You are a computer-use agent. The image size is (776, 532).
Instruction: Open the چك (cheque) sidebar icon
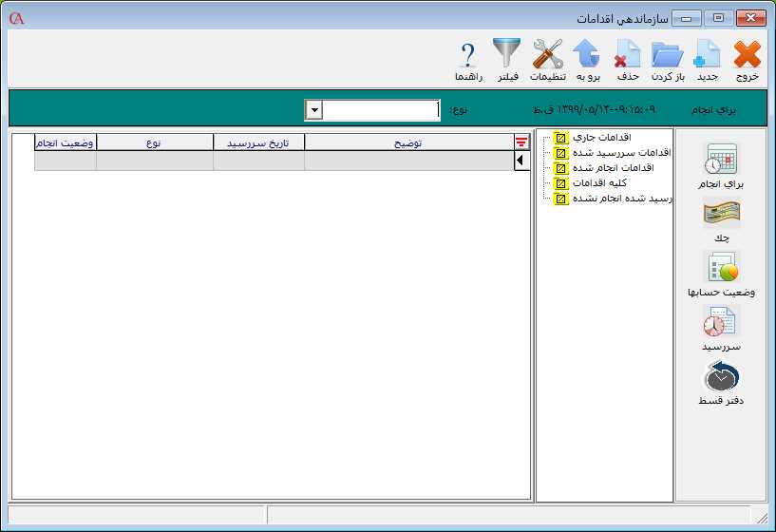click(x=722, y=214)
